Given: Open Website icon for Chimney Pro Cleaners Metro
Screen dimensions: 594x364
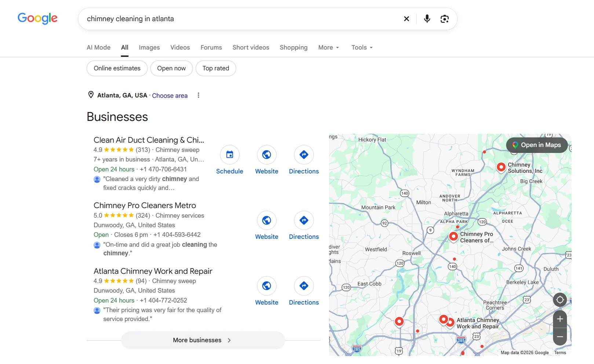Looking at the screenshot, I should [267, 220].
